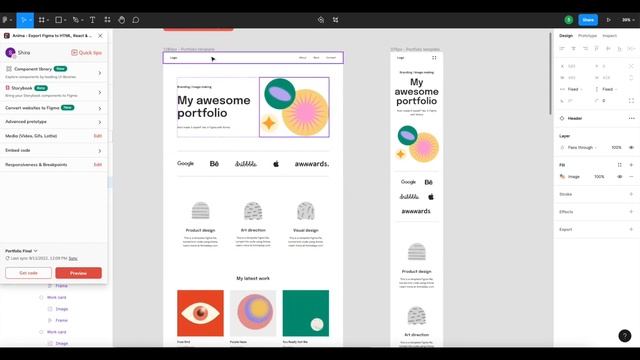Image resolution: width=640 pixels, height=360 pixels.
Task: Add an export setting with plus icon
Action: click(x=631, y=229)
